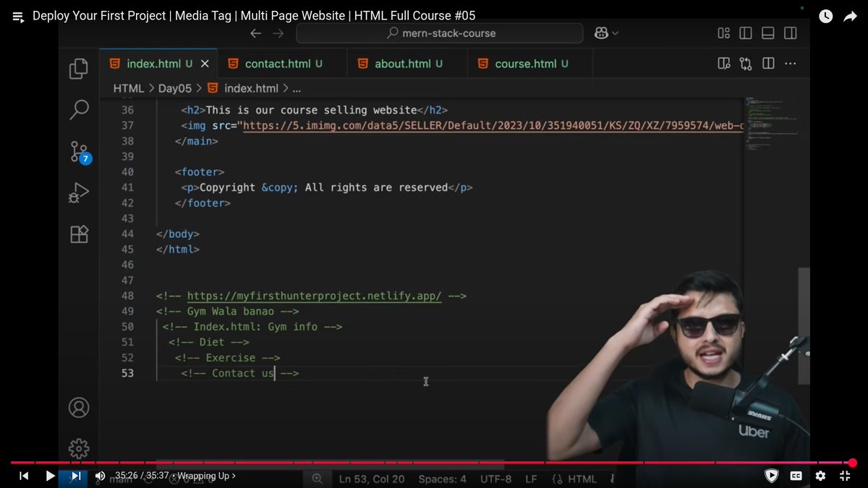This screenshot has height=488, width=868.
Task: Click the editor vertical scrollbar thumb
Action: (804, 325)
